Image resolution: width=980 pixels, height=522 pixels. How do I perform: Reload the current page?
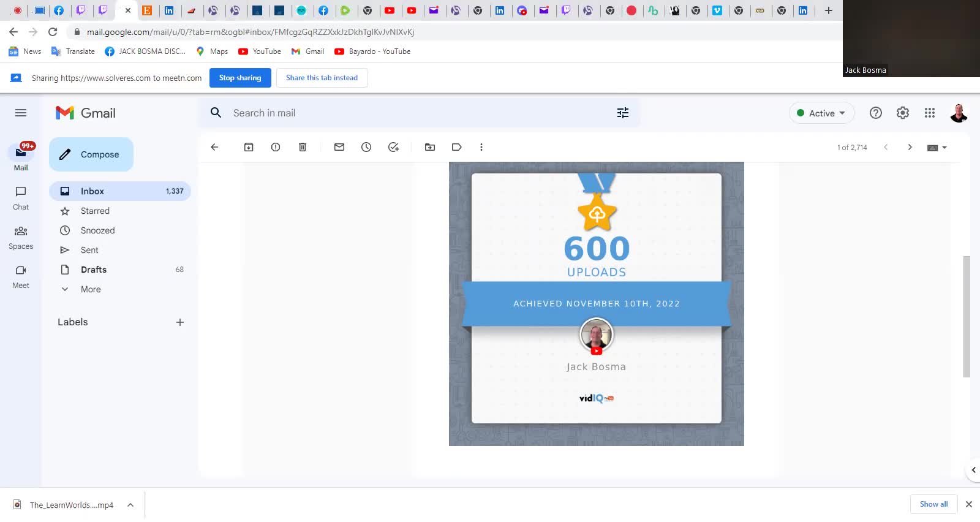point(53,32)
